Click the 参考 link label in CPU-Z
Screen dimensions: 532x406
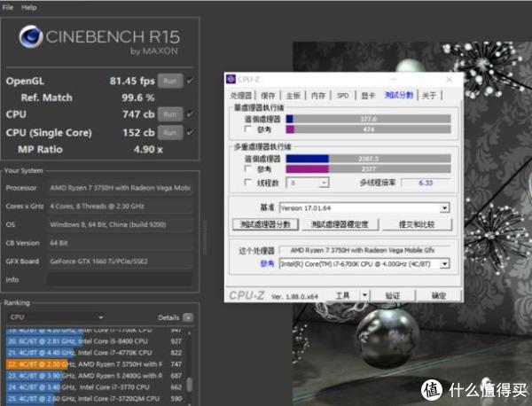(267, 263)
